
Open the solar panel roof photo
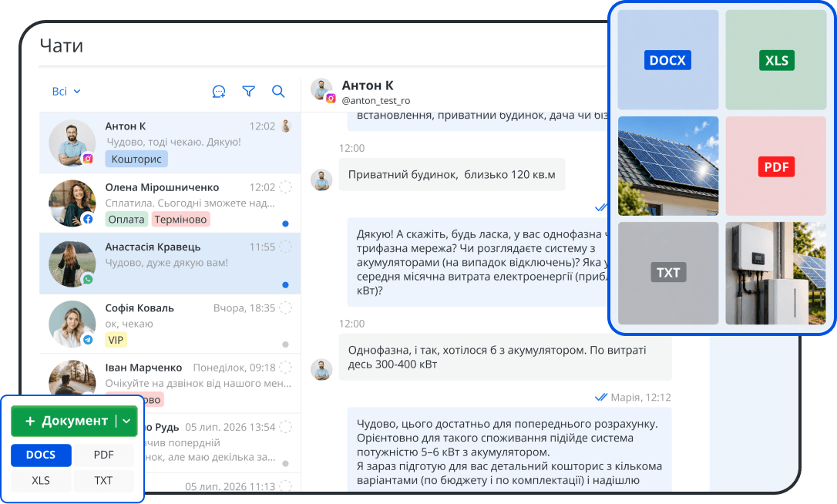(667, 166)
